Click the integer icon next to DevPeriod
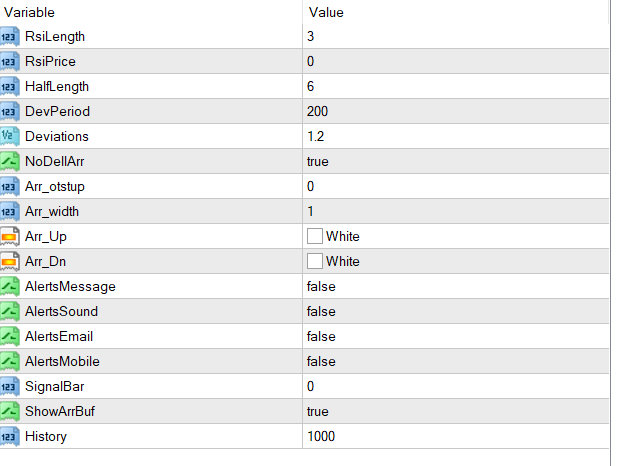Screen dimensions: 618x466 tap(10, 111)
